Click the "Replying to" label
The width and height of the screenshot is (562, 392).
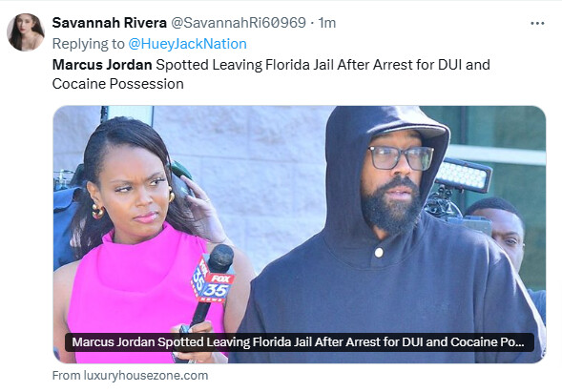[x=88, y=44]
